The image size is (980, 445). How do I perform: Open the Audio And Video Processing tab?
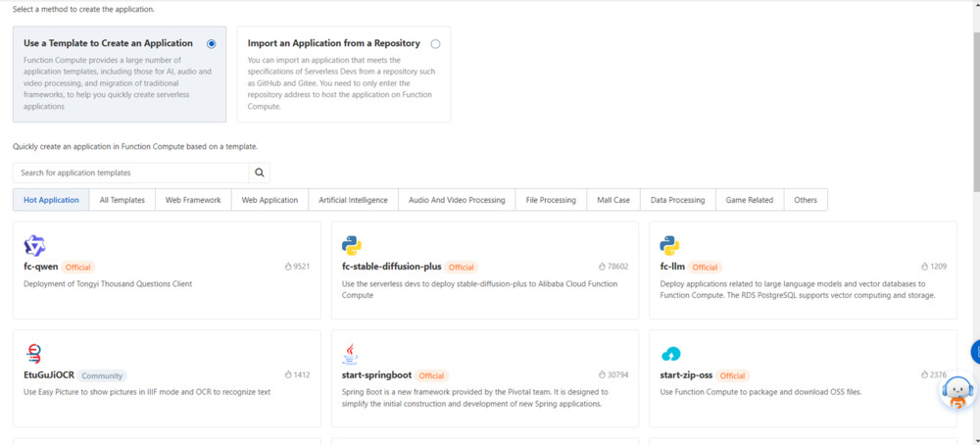[x=457, y=200]
